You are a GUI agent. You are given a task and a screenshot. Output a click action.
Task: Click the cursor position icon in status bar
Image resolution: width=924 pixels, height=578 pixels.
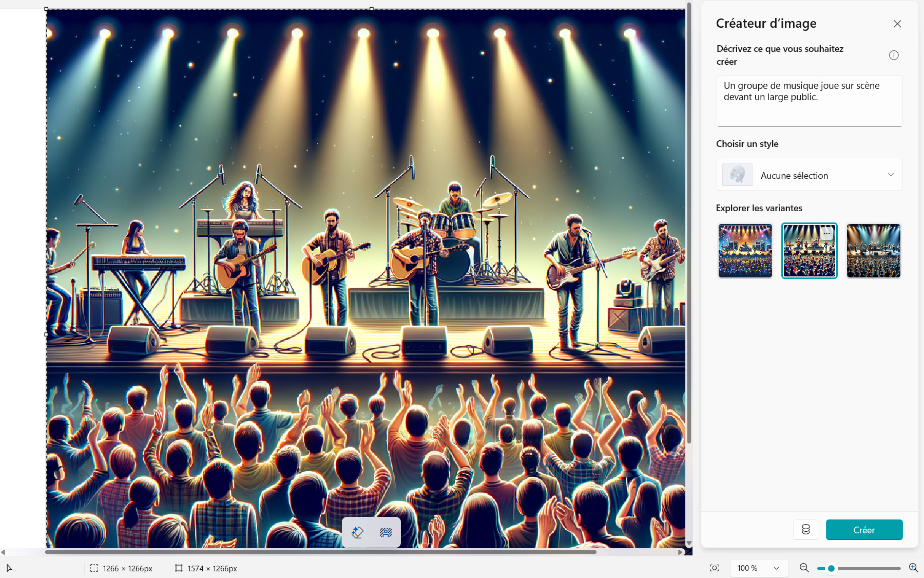[9, 568]
